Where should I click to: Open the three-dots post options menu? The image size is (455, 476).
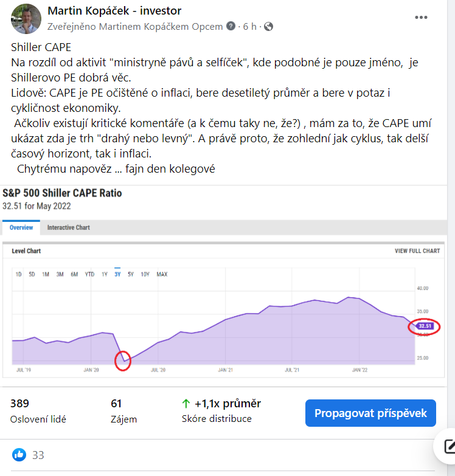point(421,18)
